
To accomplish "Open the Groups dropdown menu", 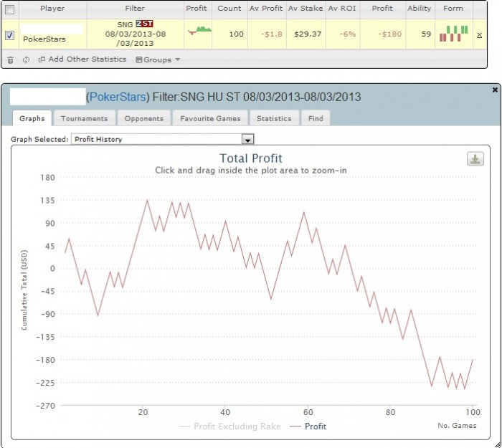I will click(158, 59).
